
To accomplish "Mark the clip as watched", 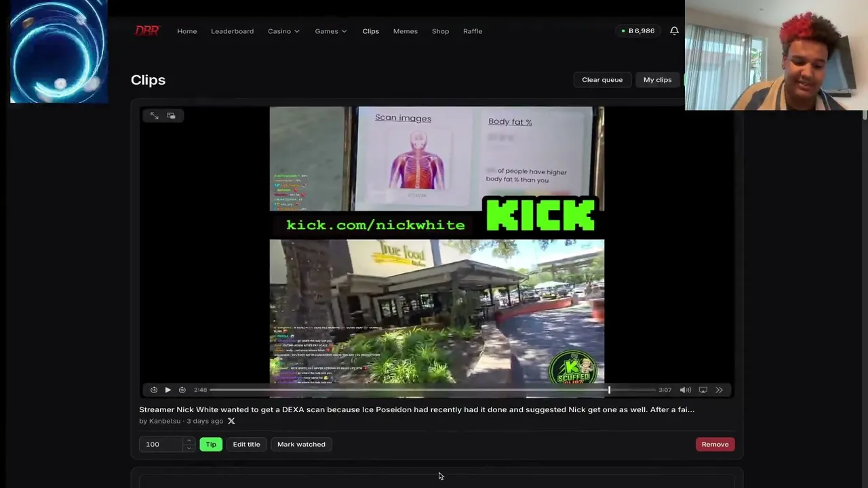I will point(301,445).
